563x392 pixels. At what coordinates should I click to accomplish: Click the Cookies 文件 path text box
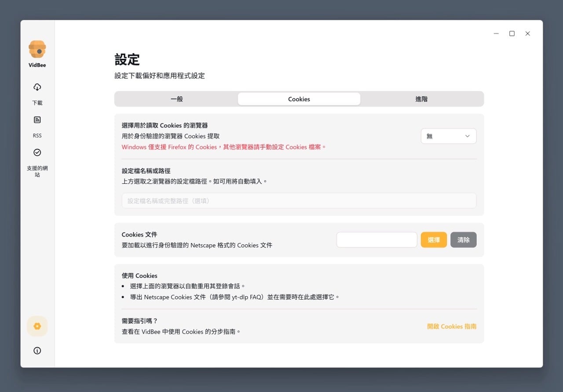click(x=377, y=240)
